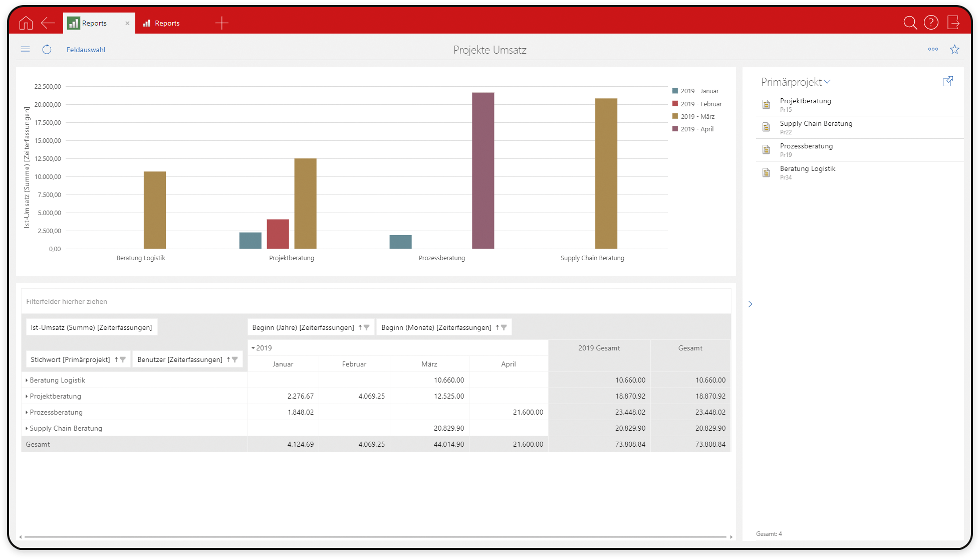
Task: Expand the Supply Chain Beratung row
Action: [x=27, y=428]
